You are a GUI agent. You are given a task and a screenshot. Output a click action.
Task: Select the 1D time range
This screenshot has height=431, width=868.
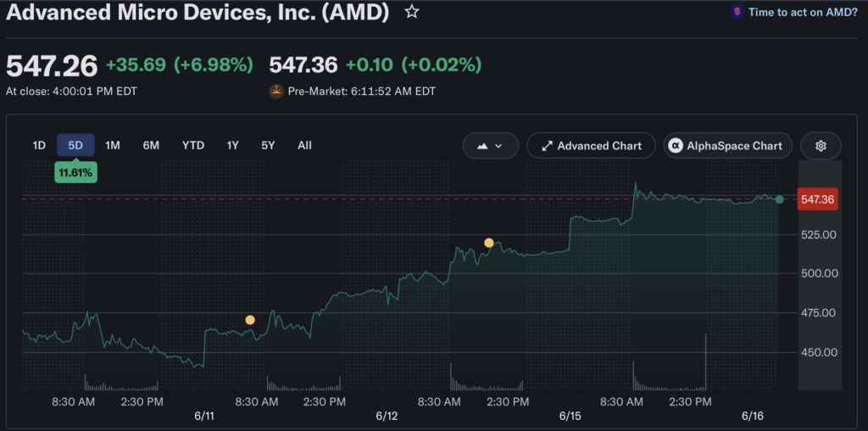(x=39, y=146)
